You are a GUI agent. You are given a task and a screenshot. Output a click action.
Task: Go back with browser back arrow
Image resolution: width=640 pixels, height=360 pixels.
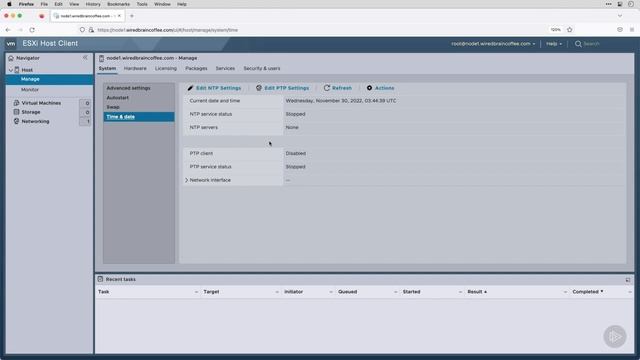(x=8, y=30)
